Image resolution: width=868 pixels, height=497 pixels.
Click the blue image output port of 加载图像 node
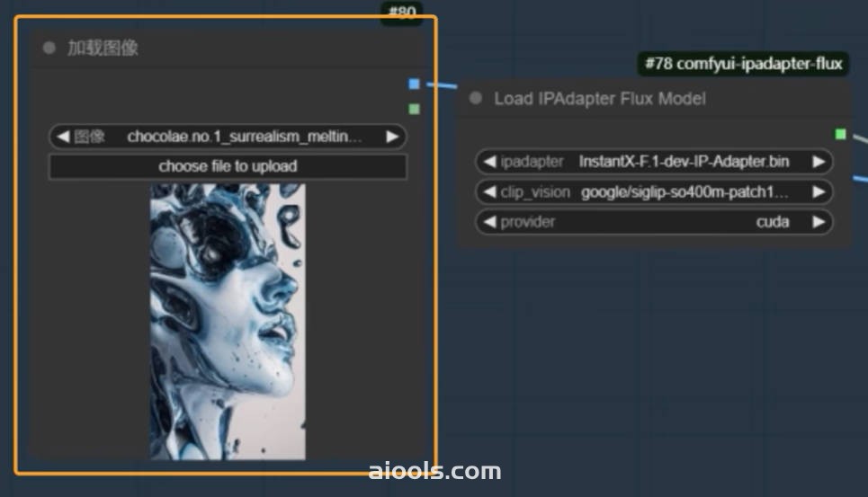pyautogui.click(x=414, y=84)
